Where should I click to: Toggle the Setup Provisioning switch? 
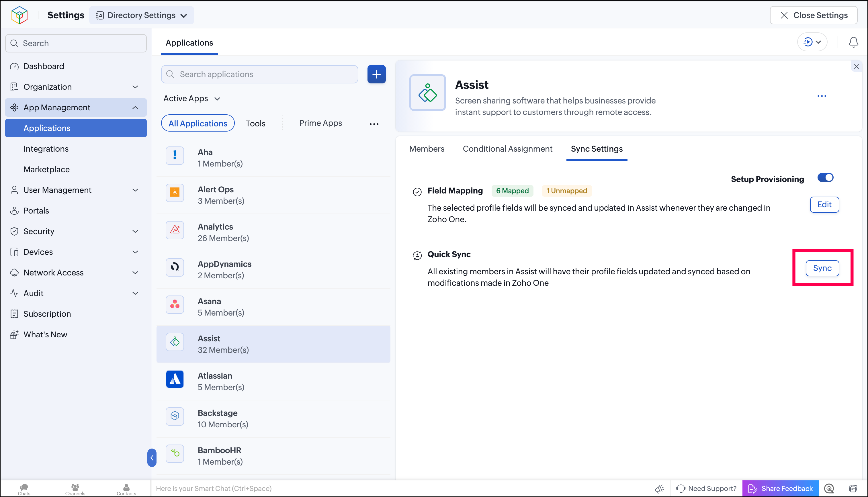(825, 177)
